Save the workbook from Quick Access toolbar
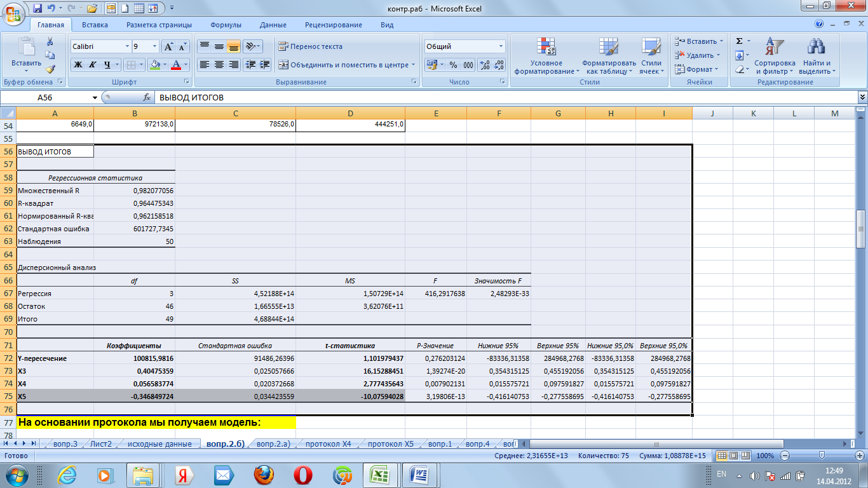 point(37,8)
